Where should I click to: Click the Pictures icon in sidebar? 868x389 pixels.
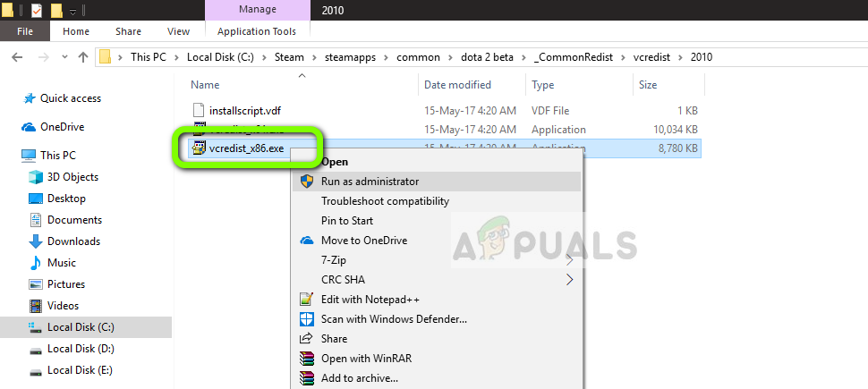(x=36, y=284)
